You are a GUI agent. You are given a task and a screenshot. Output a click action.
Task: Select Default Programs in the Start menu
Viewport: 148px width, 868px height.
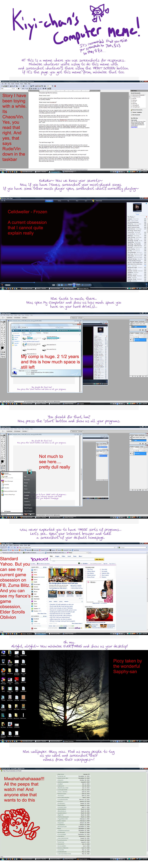[28, 508]
